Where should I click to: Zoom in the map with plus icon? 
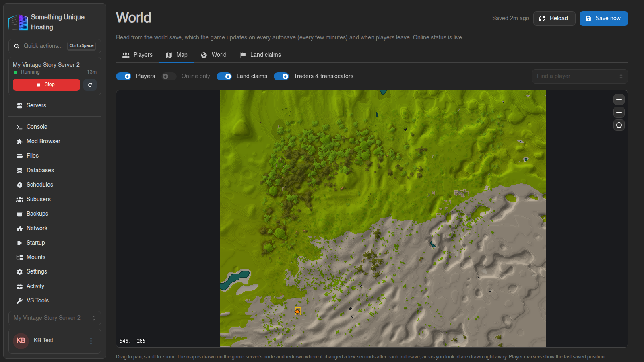(x=619, y=99)
